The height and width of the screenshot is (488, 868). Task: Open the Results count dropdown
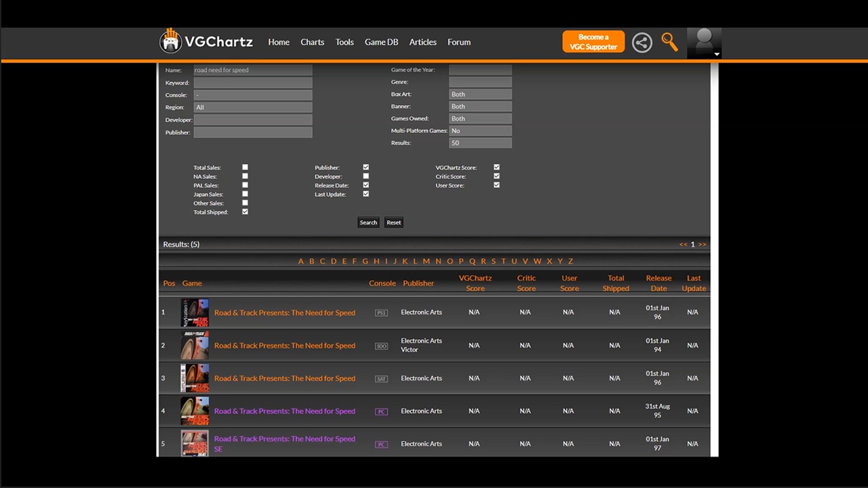[480, 143]
